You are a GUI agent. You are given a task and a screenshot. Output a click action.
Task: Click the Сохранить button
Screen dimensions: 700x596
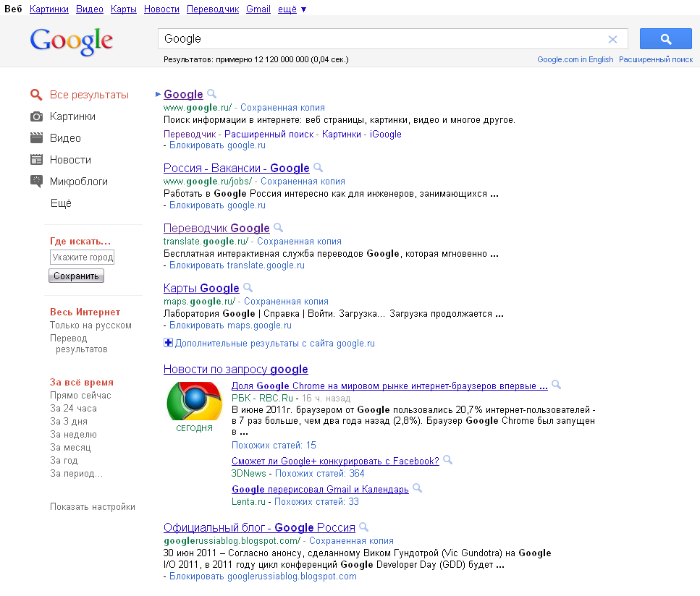pyautogui.click(x=76, y=276)
